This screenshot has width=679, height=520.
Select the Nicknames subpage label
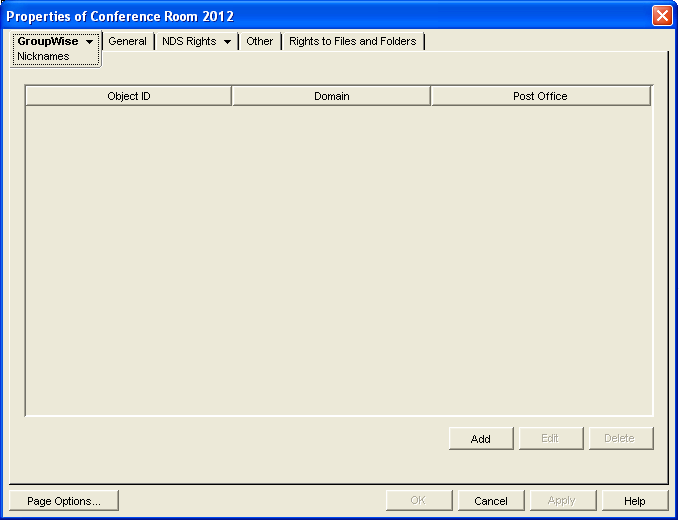click(43, 56)
